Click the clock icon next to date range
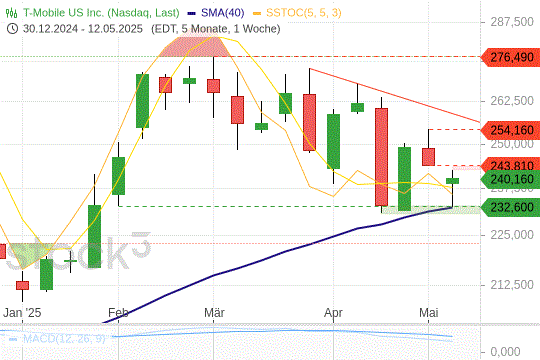 [x=12, y=29]
